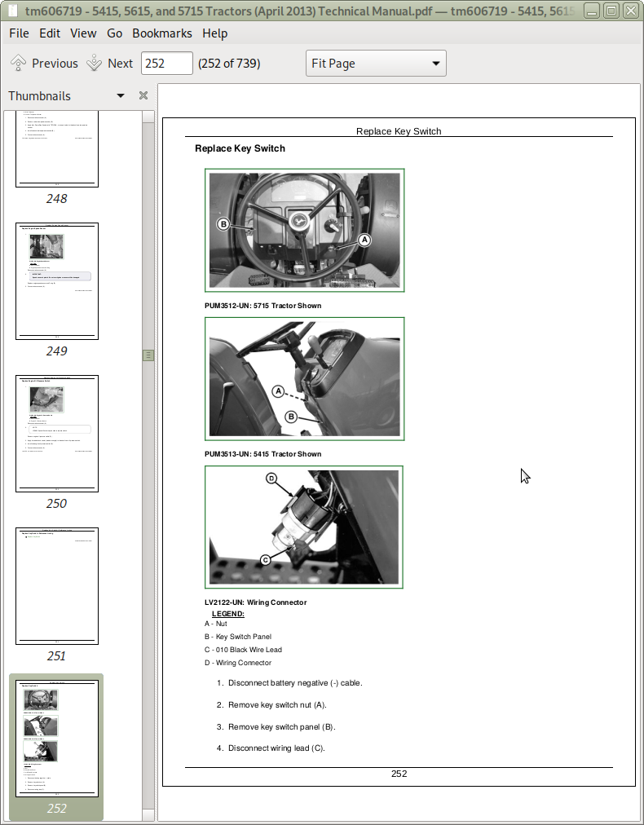Click caption 'PUM3513-UN: 5415 Tractor Shown'
This screenshot has height=825, width=644.
(x=263, y=454)
